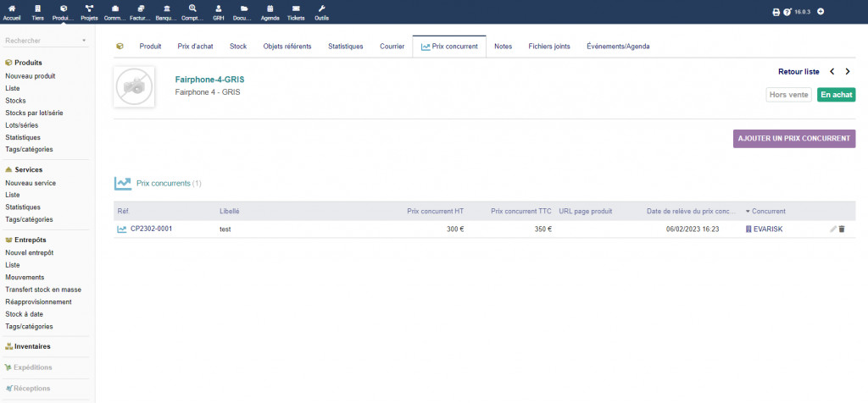This screenshot has width=868, height=403.
Task: Sort by URL page produit column
Action: point(585,211)
